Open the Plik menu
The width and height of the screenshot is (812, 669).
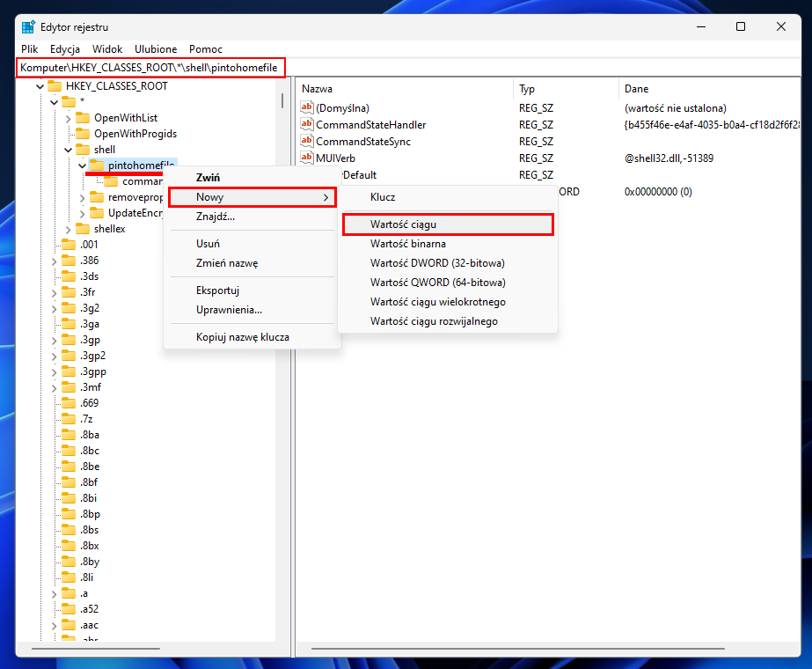(x=30, y=48)
